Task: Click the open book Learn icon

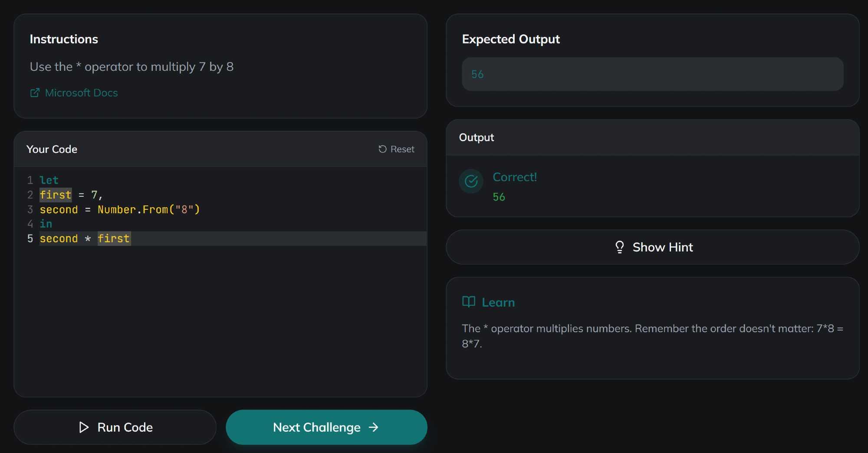Action: pyautogui.click(x=469, y=302)
